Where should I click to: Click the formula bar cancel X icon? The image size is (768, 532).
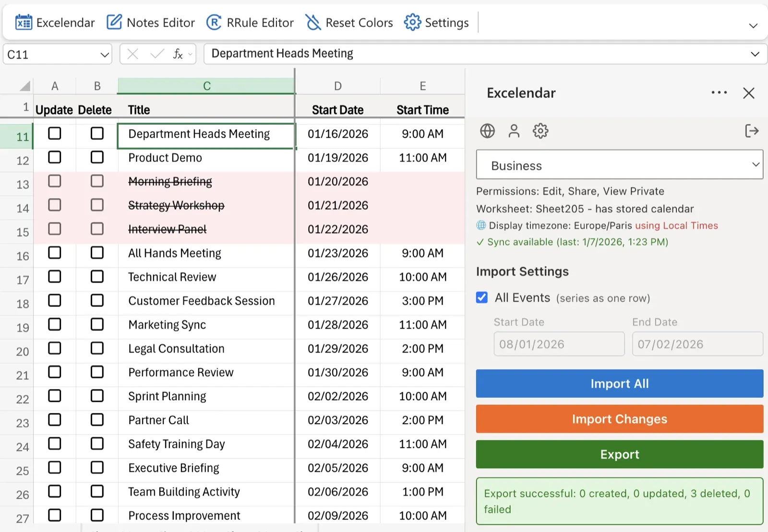pos(133,54)
